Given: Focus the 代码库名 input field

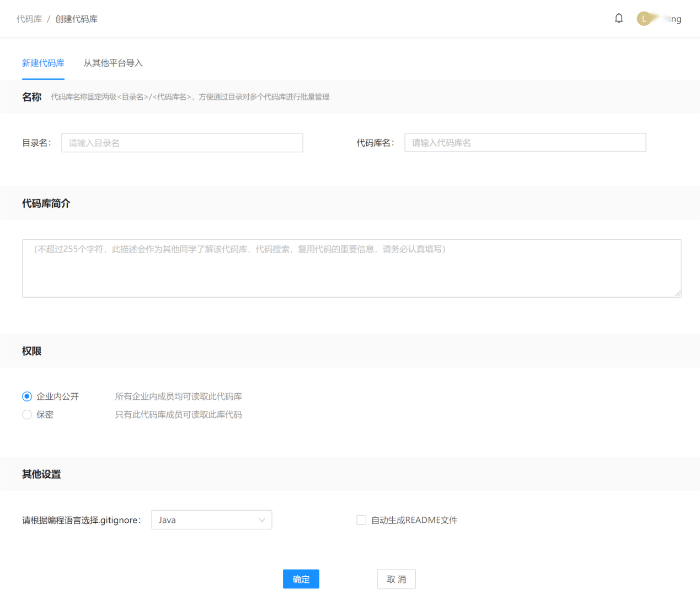Looking at the screenshot, I should click(x=525, y=143).
